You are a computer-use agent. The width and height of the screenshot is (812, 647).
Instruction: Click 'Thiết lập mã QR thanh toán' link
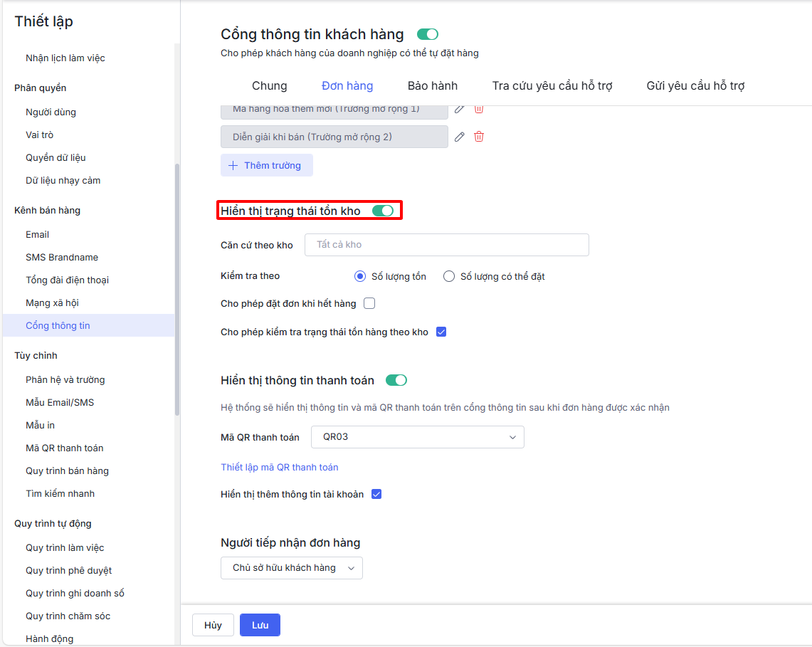(280, 467)
